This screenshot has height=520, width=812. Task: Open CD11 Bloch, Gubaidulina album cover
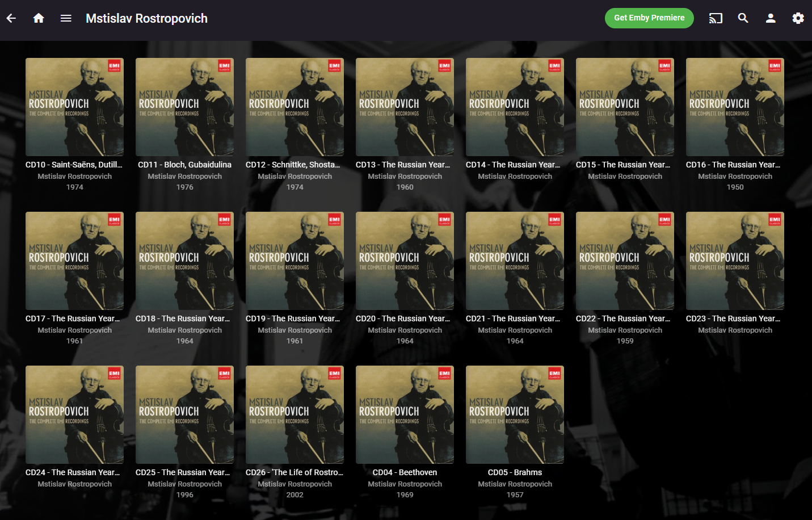(184, 107)
